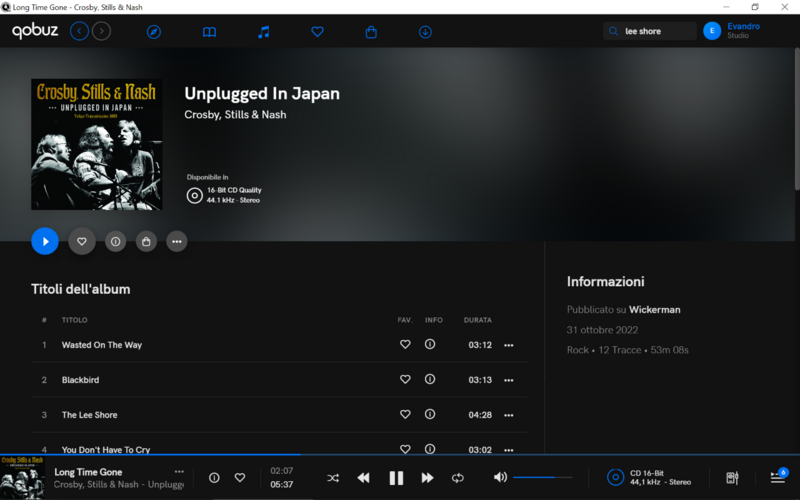Adjust the volume slider
This screenshot has height=500, width=800.
click(x=541, y=478)
